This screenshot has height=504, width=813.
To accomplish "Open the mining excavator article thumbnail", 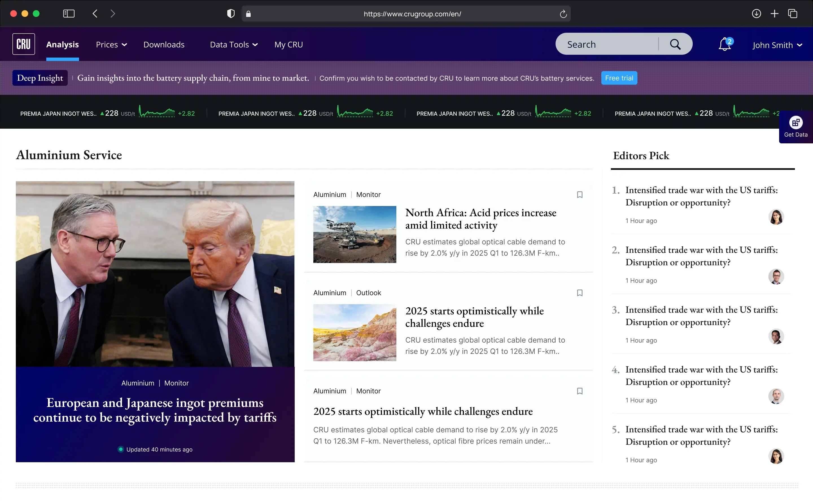I will [355, 235].
